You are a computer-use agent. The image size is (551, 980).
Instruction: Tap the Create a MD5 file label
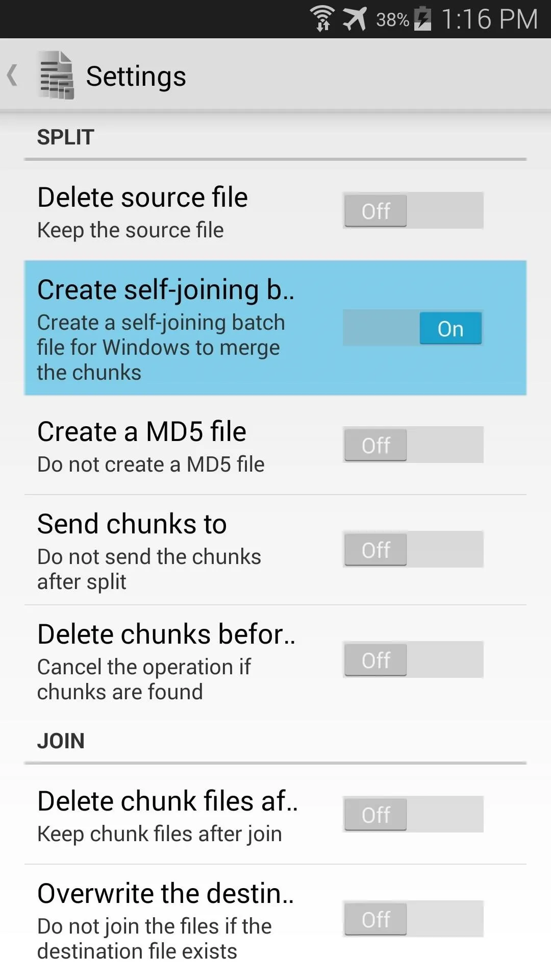[x=142, y=431]
